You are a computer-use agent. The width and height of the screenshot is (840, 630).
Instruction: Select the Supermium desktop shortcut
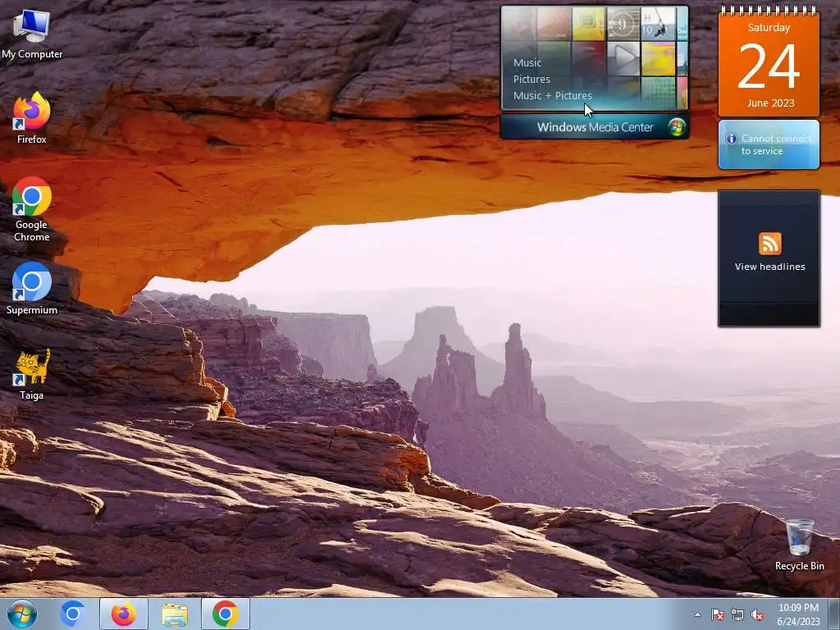(x=32, y=288)
